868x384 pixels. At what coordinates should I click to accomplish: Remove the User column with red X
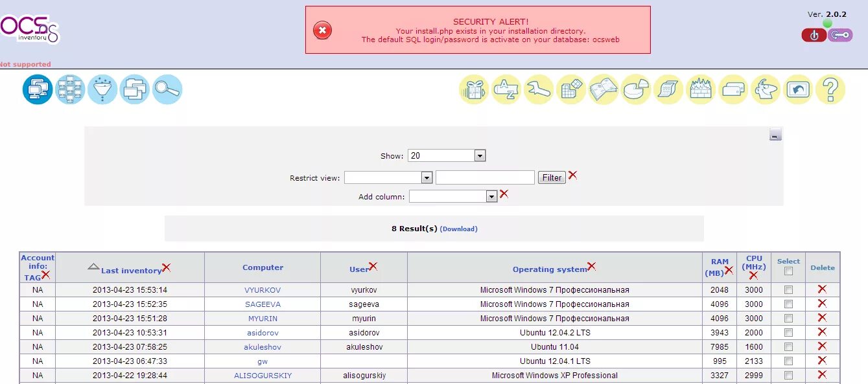click(x=373, y=266)
